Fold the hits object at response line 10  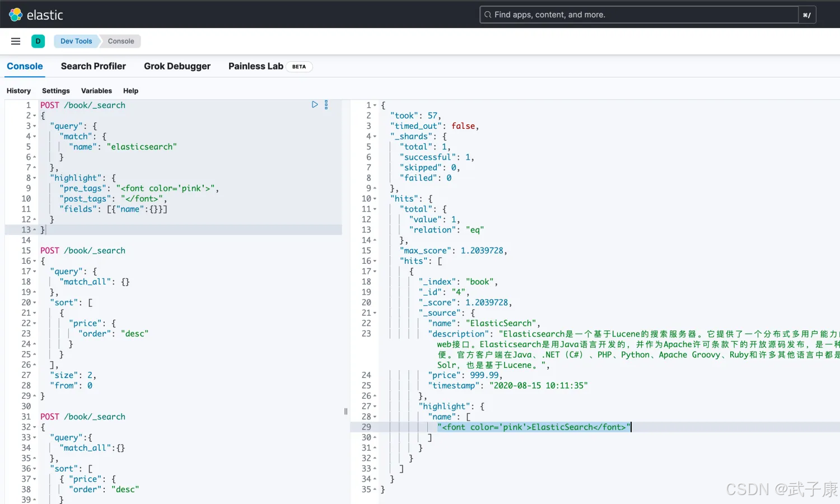click(x=375, y=199)
